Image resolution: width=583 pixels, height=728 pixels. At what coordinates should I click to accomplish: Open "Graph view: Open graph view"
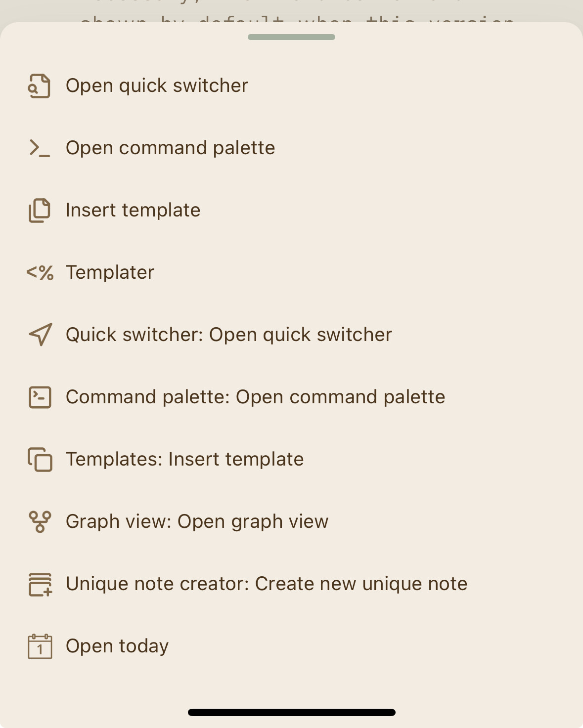tap(197, 522)
